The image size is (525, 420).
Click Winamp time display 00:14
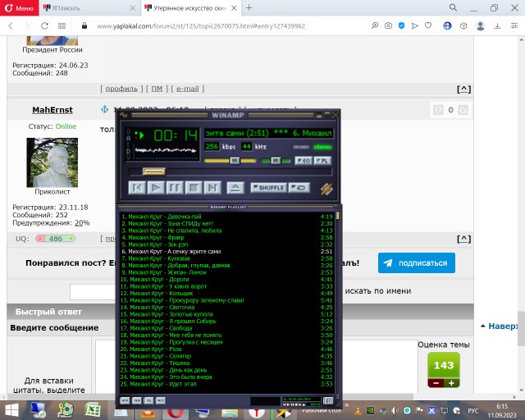[x=176, y=135]
